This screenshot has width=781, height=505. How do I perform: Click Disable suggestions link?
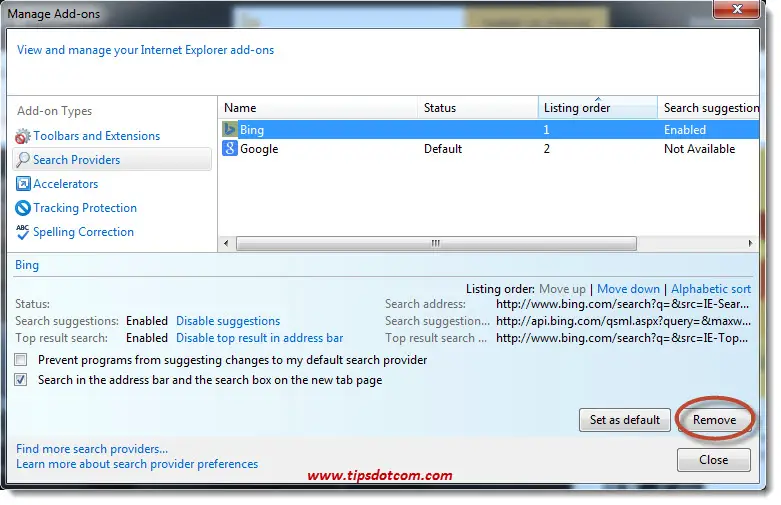pyautogui.click(x=228, y=321)
